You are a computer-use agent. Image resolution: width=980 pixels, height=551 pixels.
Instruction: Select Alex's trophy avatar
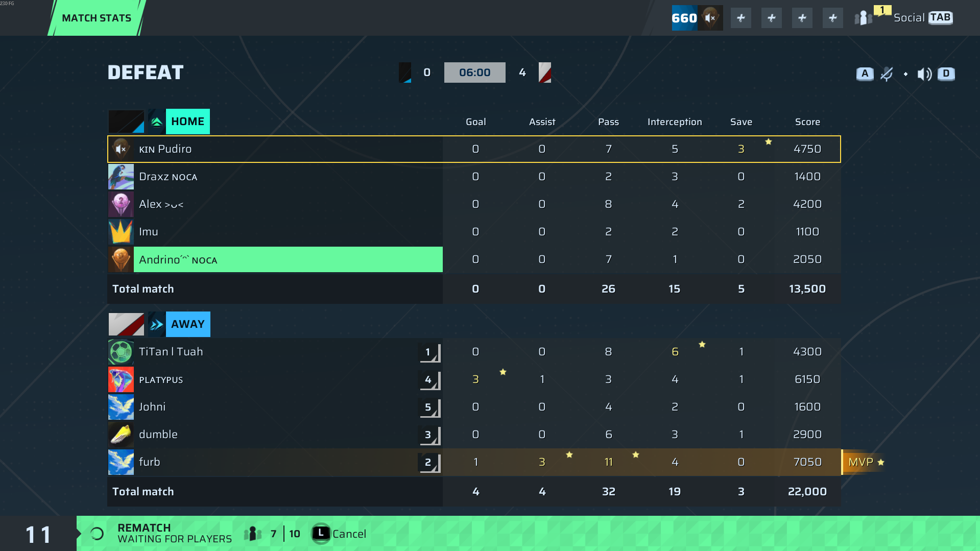121,204
